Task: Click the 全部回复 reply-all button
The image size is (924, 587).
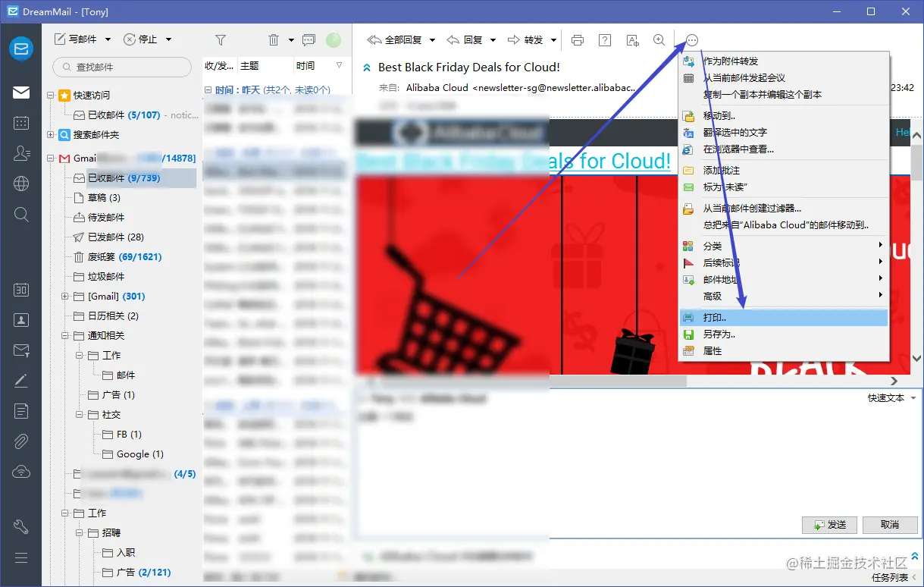Action: tap(394, 40)
